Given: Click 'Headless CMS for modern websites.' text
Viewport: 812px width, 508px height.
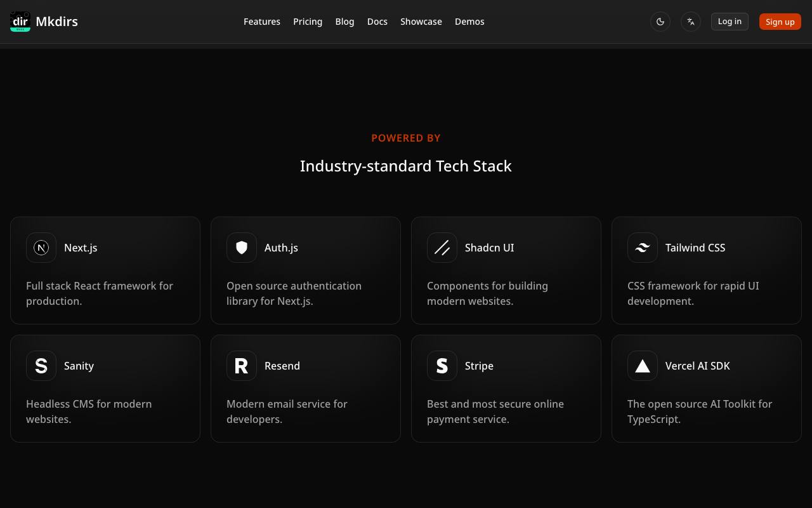Looking at the screenshot, I should pos(89,411).
